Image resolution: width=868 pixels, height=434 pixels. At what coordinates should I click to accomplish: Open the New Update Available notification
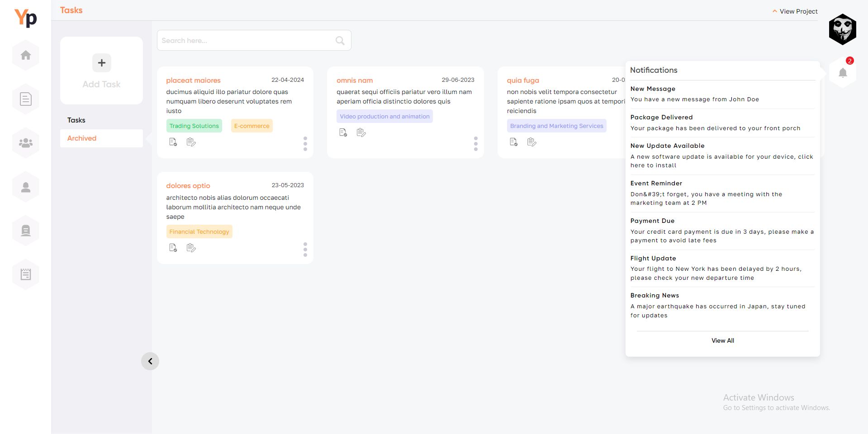point(722,156)
